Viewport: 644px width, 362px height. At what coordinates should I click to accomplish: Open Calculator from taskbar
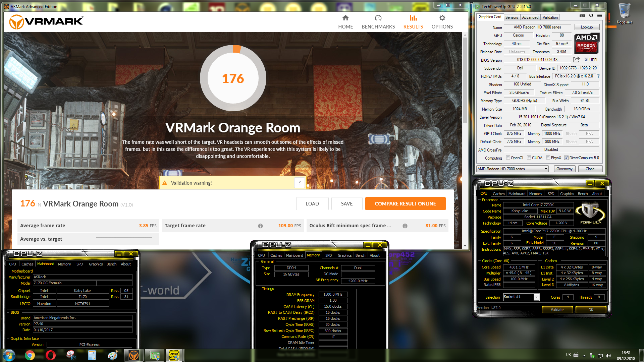92,355
